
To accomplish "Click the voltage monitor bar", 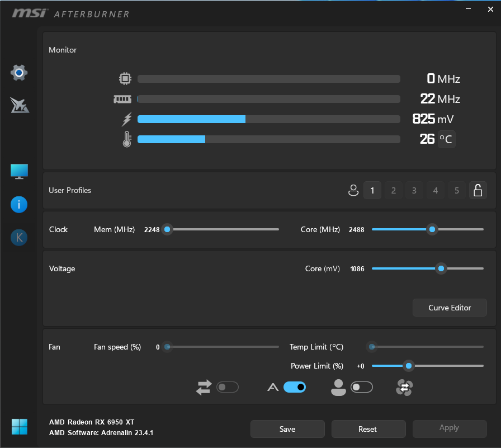I will 269,119.
